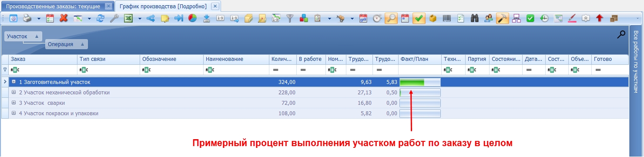
Task: Click the red line color brush icon
Action: click(x=572, y=18)
